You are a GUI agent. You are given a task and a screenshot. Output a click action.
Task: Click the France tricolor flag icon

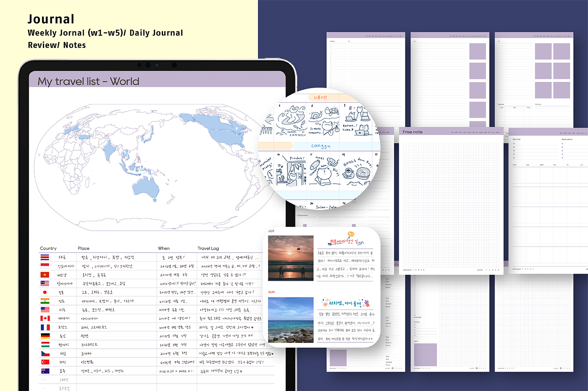point(45,327)
